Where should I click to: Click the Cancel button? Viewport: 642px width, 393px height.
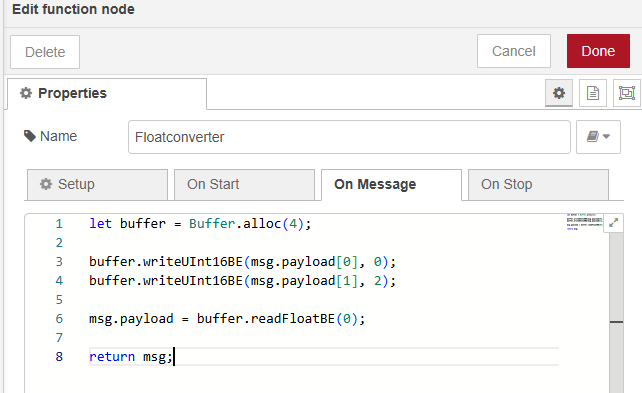(x=514, y=51)
